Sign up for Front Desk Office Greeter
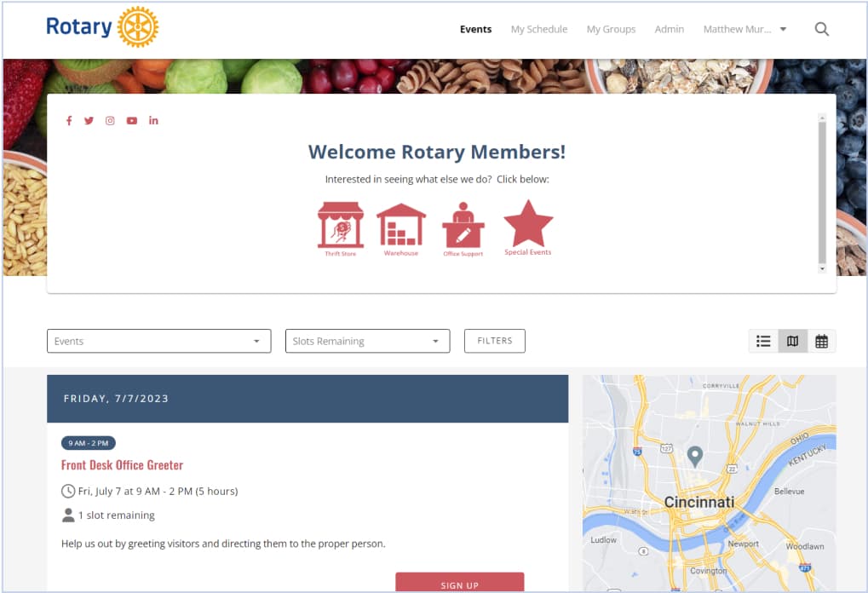This screenshot has height=593, width=868. (x=459, y=584)
